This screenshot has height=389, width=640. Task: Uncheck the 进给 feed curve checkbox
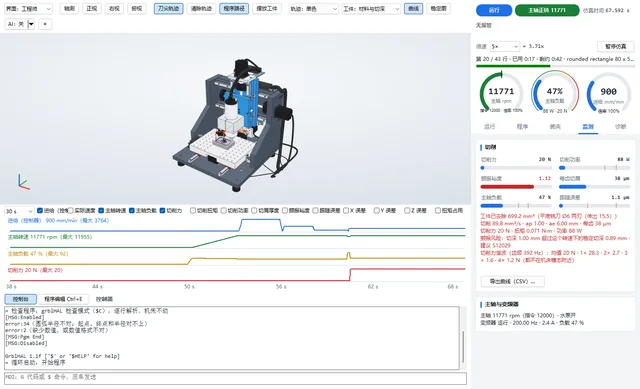point(40,211)
